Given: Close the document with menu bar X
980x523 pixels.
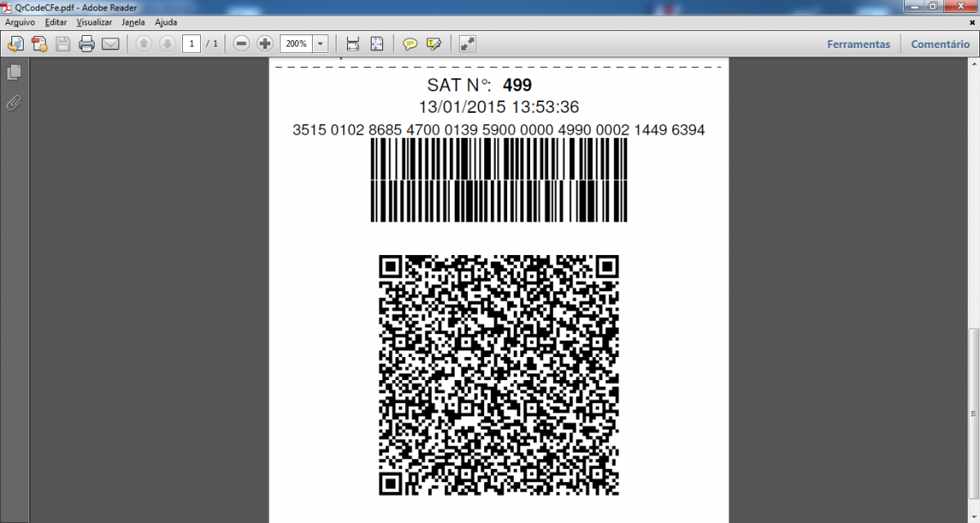Looking at the screenshot, I should [x=972, y=23].
